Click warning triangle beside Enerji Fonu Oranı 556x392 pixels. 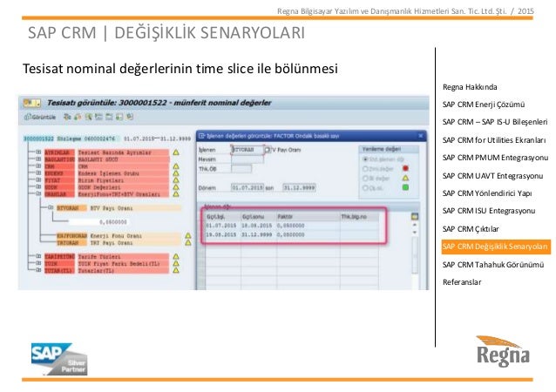point(188,236)
